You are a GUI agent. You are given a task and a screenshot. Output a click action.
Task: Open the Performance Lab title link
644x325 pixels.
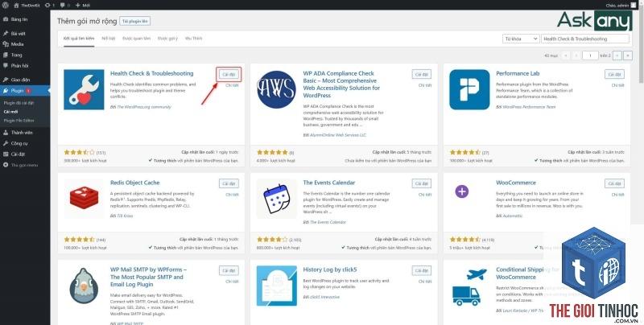coord(518,73)
